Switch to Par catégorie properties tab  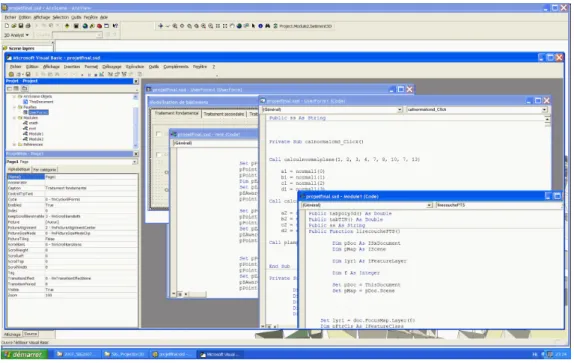point(45,170)
